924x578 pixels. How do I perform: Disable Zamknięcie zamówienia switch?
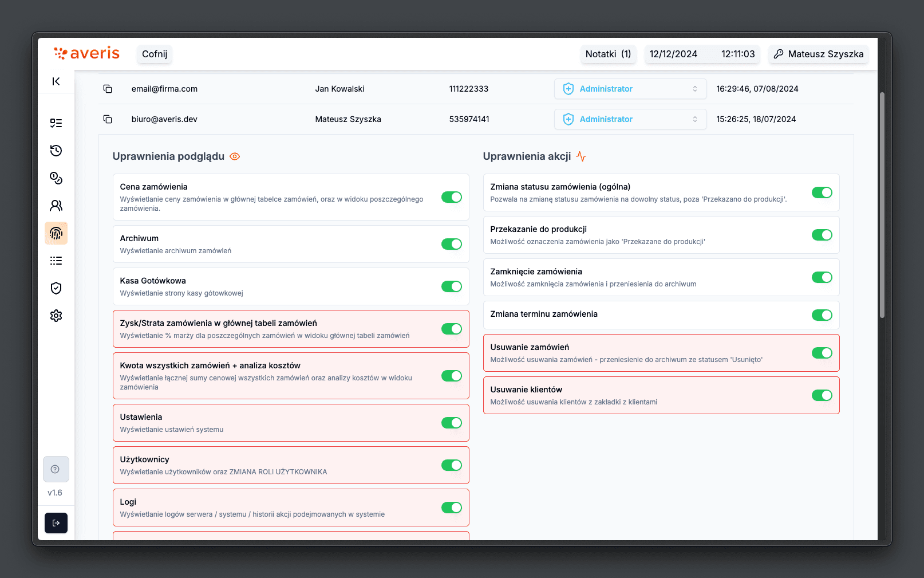tap(822, 277)
